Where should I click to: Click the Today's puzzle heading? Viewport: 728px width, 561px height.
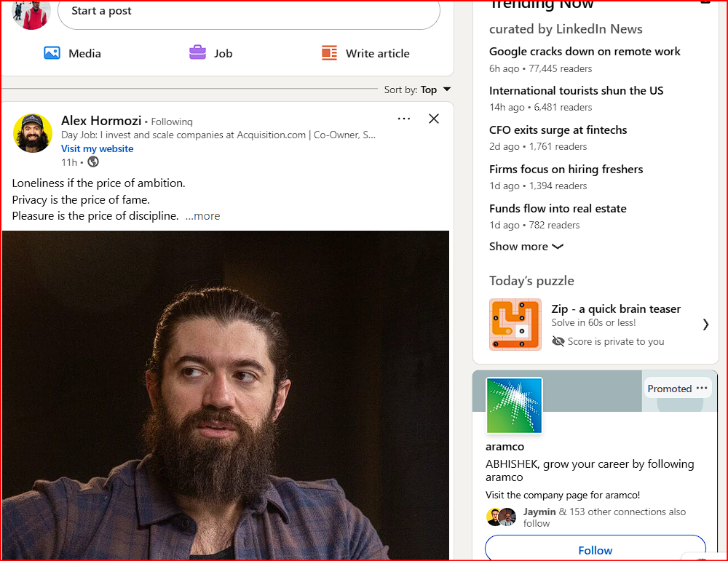pyautogui.click(x=531, y=281)
